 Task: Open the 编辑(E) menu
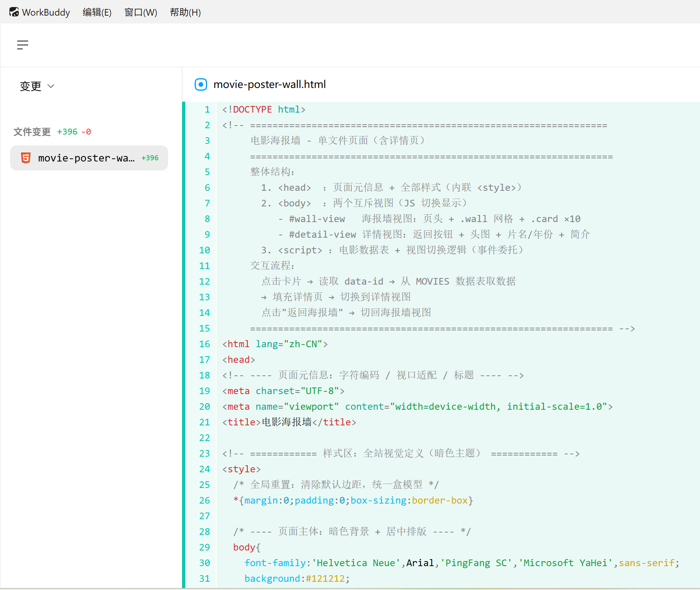[x=97, y=13]
